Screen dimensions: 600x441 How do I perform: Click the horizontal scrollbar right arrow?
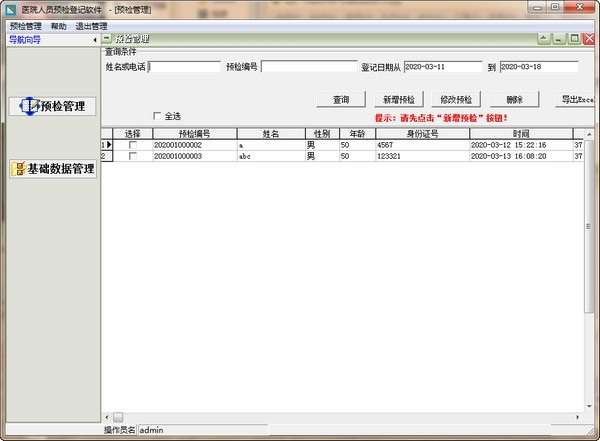(577, 417)
